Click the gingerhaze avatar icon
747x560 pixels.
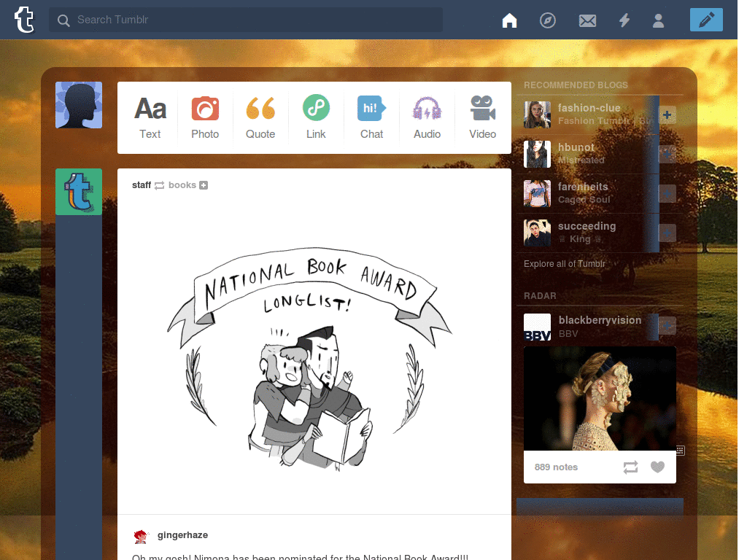tap(141, 536)
